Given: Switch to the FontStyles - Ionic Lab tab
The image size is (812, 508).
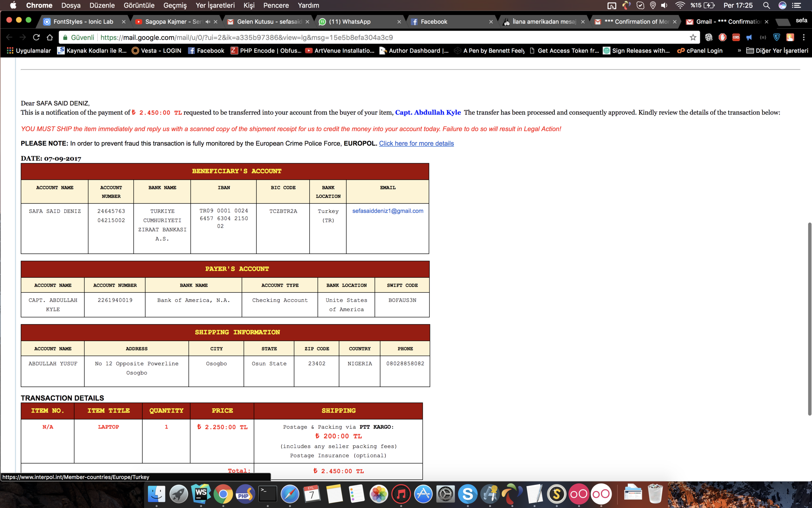Looking at the screenshot, I should pos(83,22).
